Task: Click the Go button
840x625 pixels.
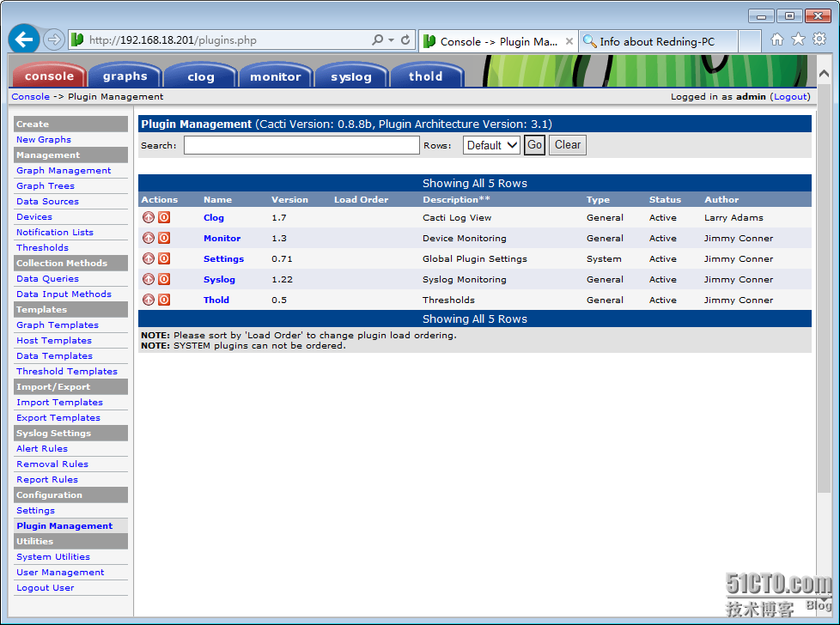Action: coord(534,145)
